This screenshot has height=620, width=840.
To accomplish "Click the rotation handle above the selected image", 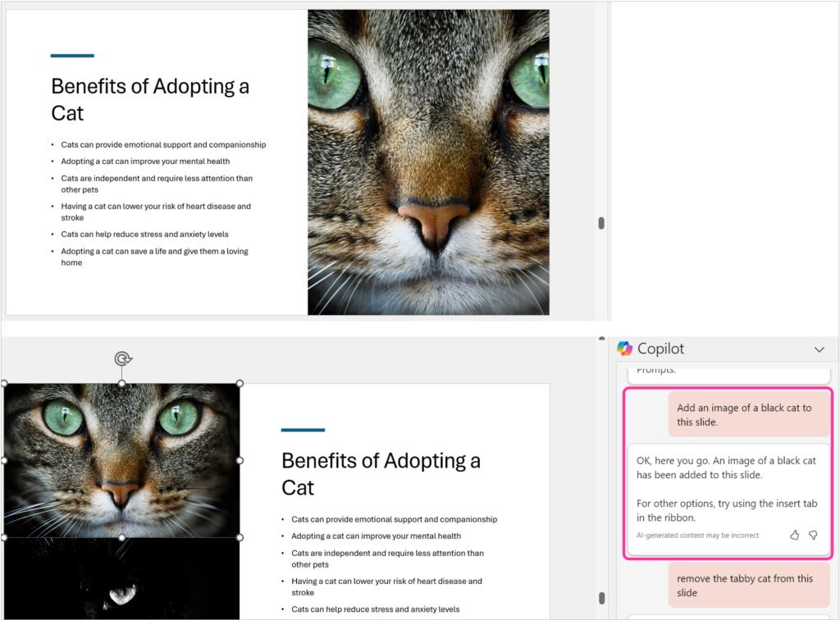I will [x=121, y=358].
